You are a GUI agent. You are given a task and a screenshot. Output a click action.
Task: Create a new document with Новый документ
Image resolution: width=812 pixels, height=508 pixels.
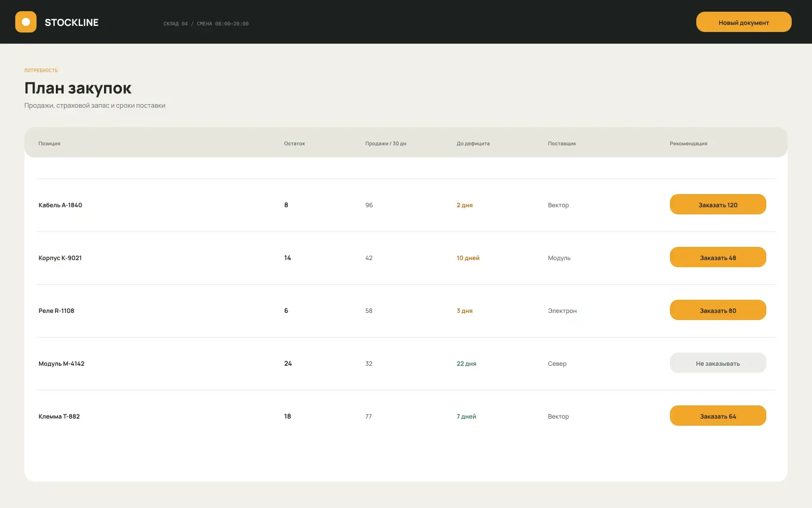point(743,22)
